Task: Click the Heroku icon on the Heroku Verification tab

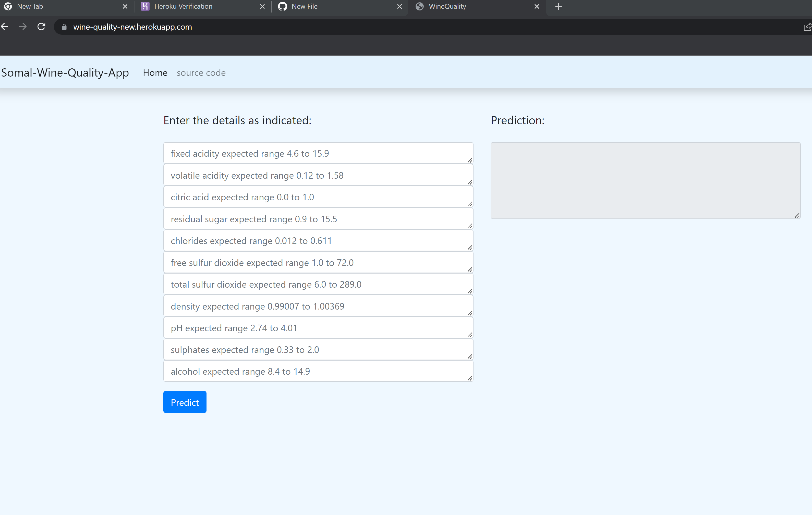Action: (145, 6)
